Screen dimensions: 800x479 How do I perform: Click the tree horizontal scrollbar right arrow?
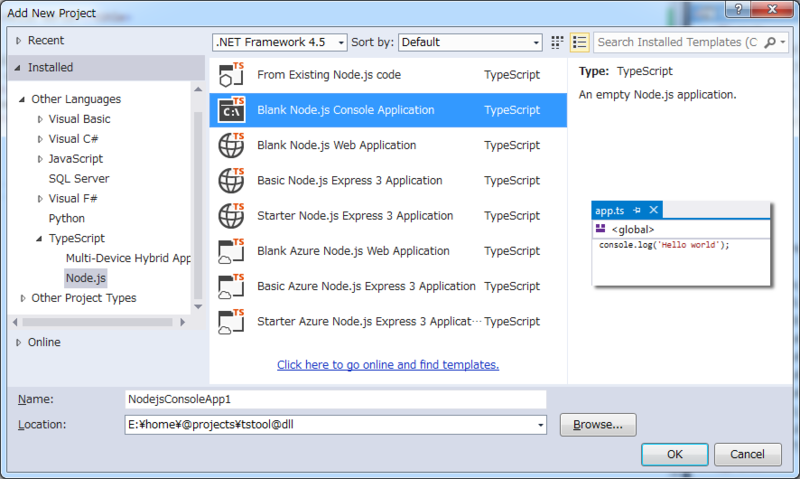(x=182, y=322)
